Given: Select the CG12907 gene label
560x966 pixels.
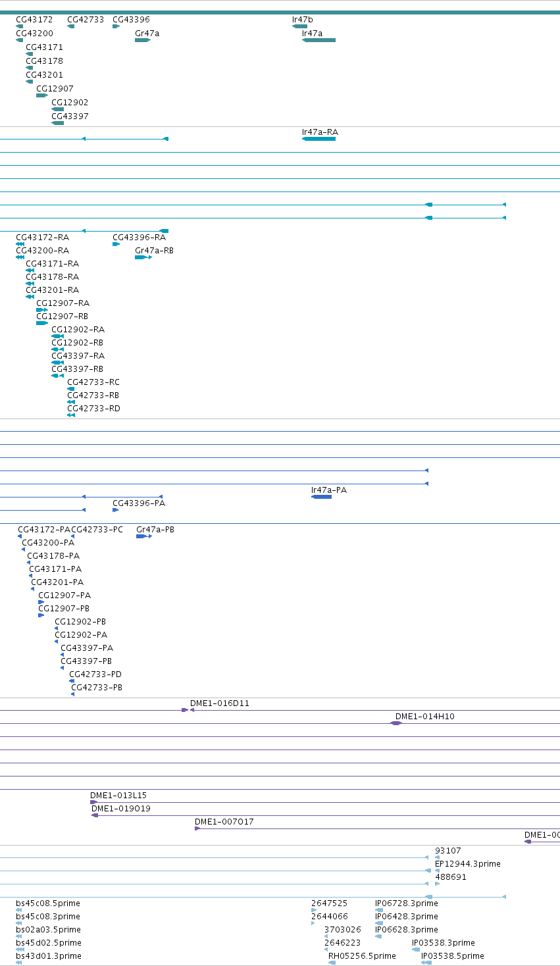Looking at the screenshot, I should tap(55, 89).
